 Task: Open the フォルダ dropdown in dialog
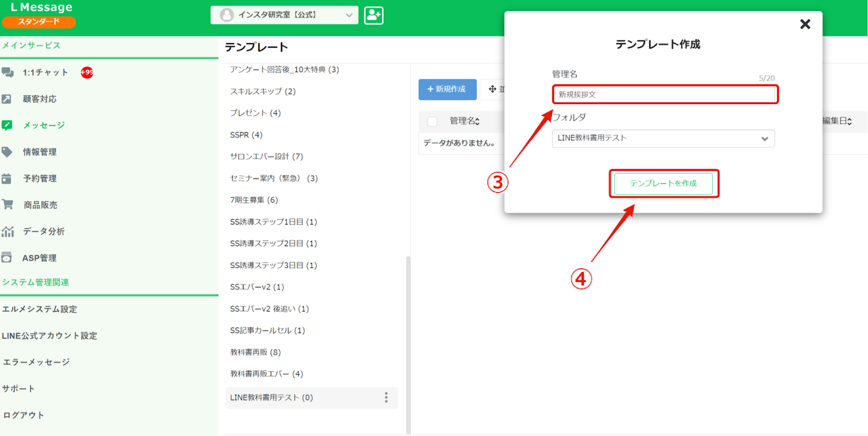click(663, 138)
